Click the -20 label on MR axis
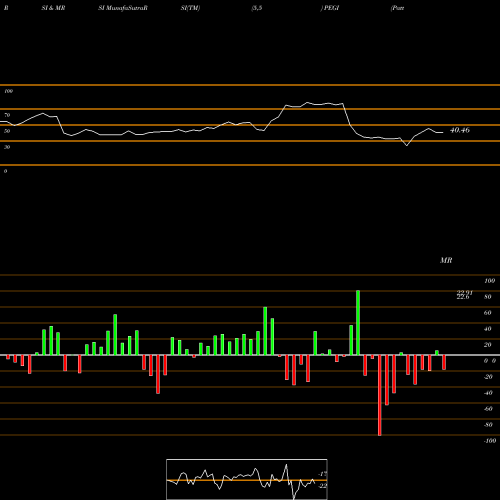500x500 pixels. (488, 377)
